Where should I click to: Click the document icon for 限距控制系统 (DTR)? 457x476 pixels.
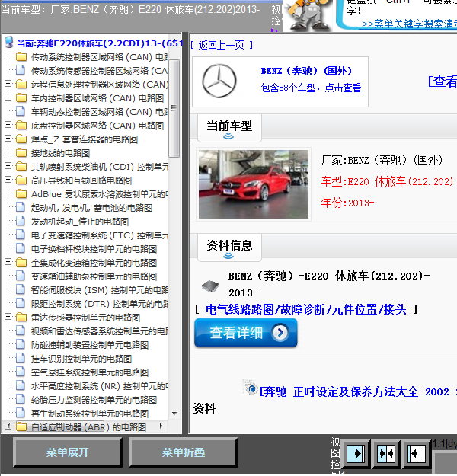click(21, 303)
